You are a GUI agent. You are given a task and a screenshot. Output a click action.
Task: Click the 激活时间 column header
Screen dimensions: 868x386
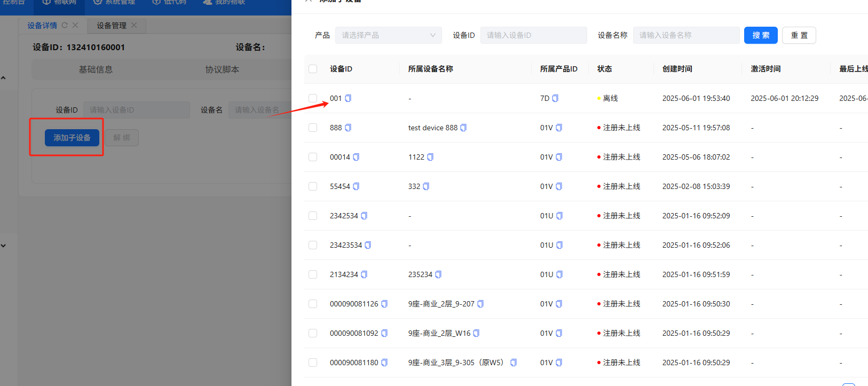pyautogui.click(x=766, y=69)
